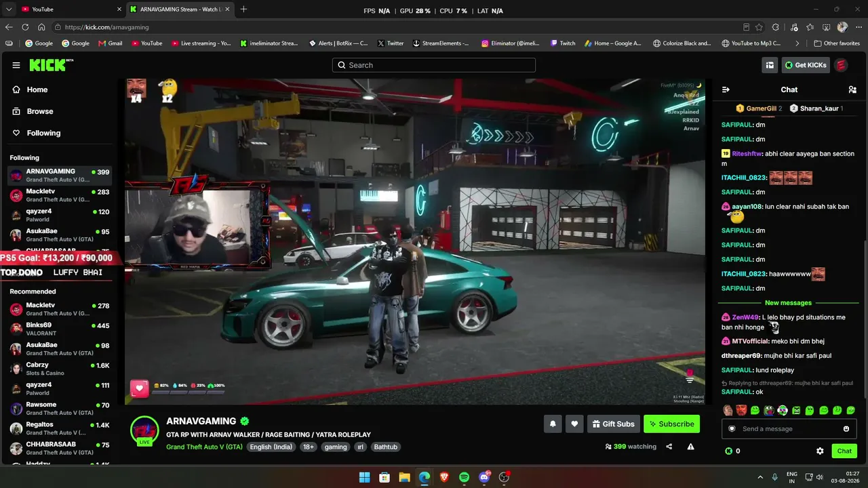The width and height of the screenshot is (868, 488).
Task: Click the pink heart overlay on the video
Action: (x=140, y=388)
